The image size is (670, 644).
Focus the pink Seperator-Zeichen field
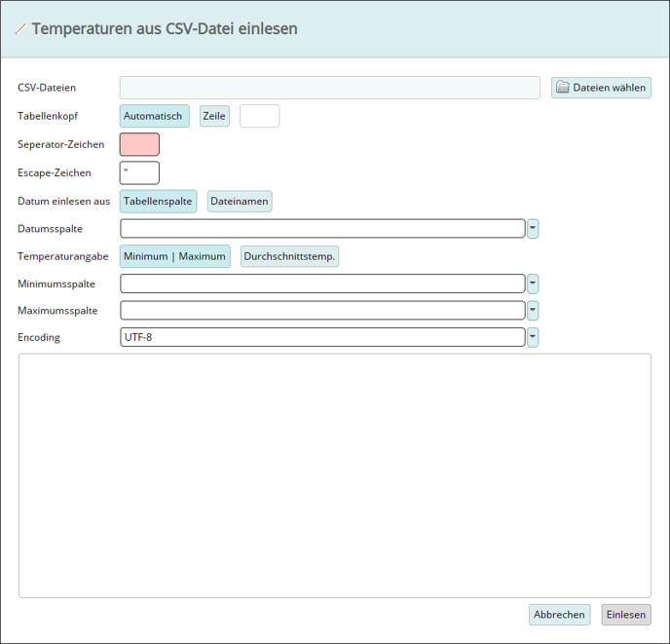pos(139,144)
